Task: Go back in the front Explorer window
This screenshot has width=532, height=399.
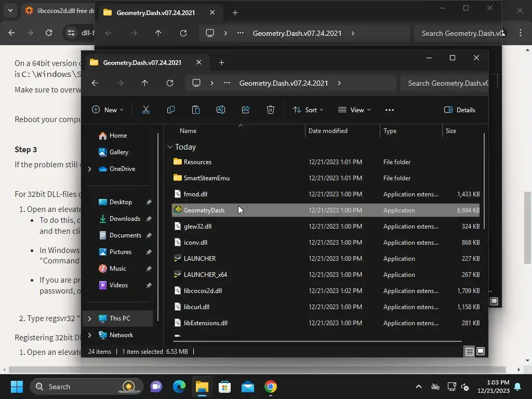Action: (95, 83)
